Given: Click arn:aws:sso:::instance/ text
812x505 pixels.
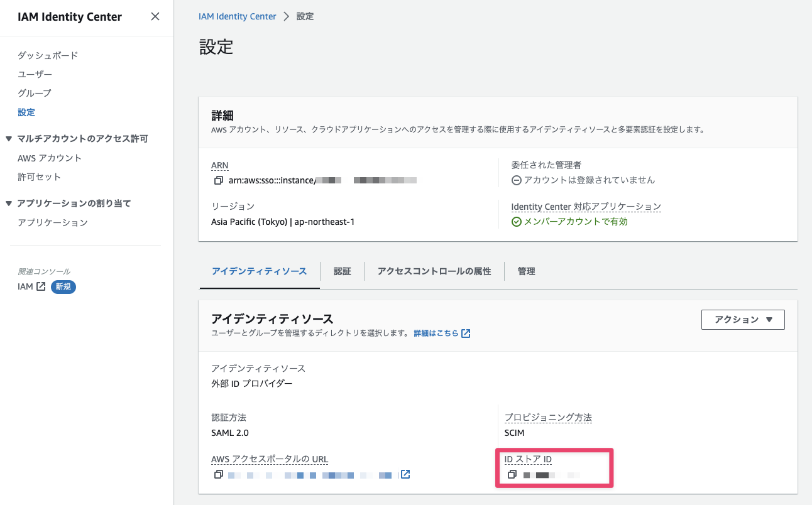Looking at the screenshot, I should point(272,180).
